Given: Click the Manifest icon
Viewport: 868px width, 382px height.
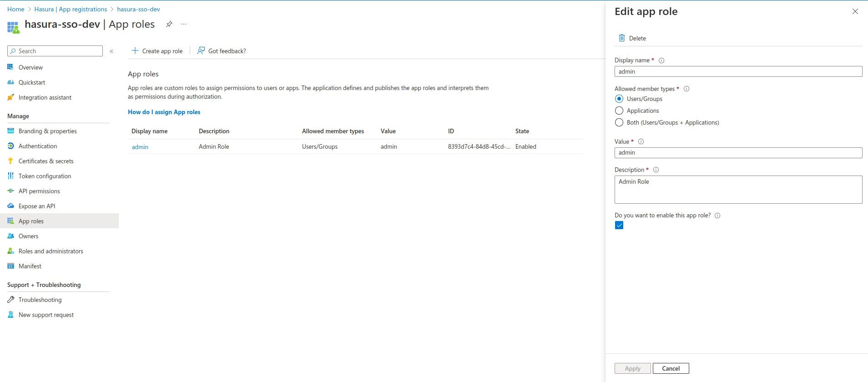Looking at the screenshot, I should click(x=10, y=266).
